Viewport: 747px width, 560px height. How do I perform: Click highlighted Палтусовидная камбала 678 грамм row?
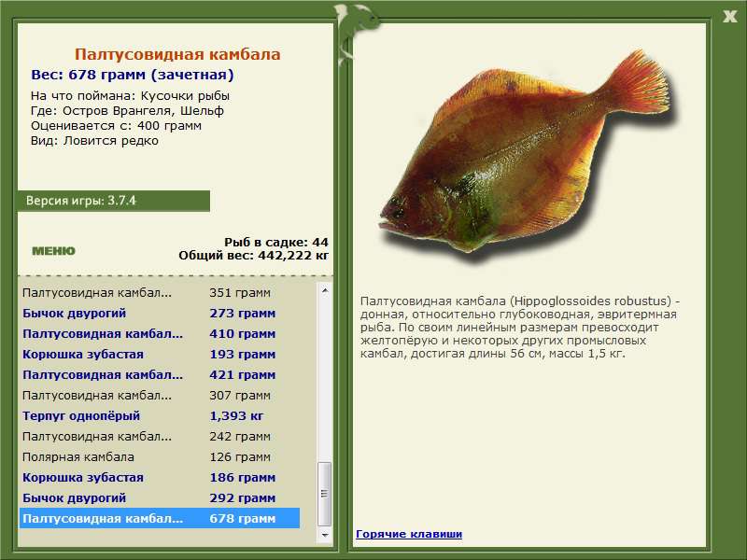coord(149,519)
